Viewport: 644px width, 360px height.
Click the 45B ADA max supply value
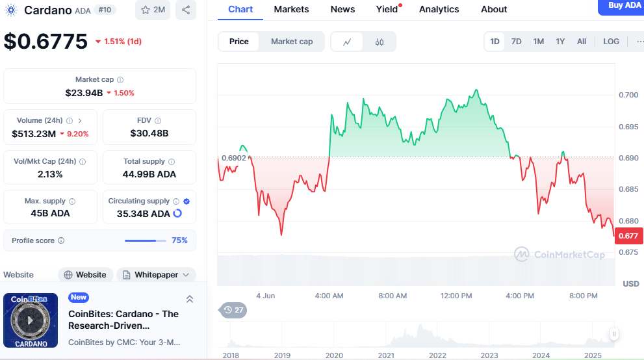click(50, 213)
